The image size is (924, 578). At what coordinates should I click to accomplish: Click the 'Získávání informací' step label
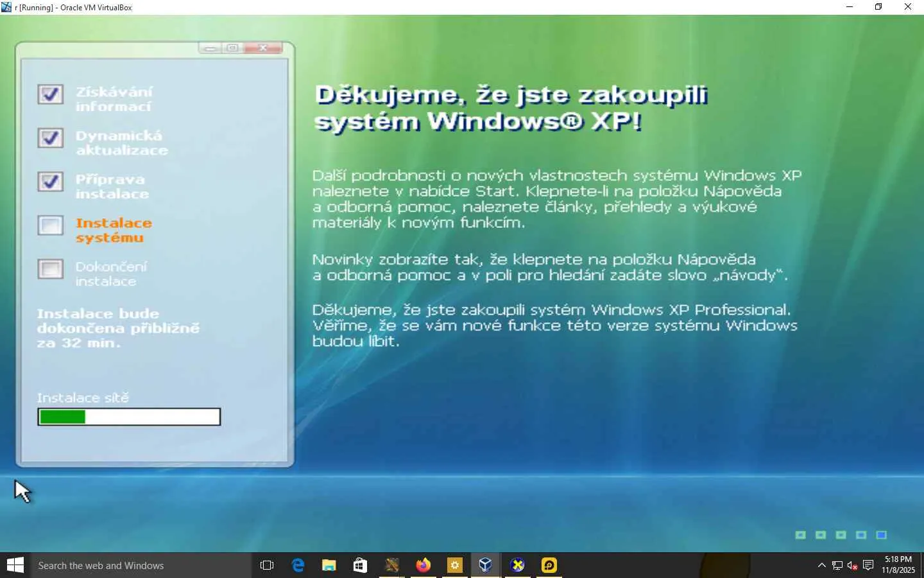(x=114, y=99)
